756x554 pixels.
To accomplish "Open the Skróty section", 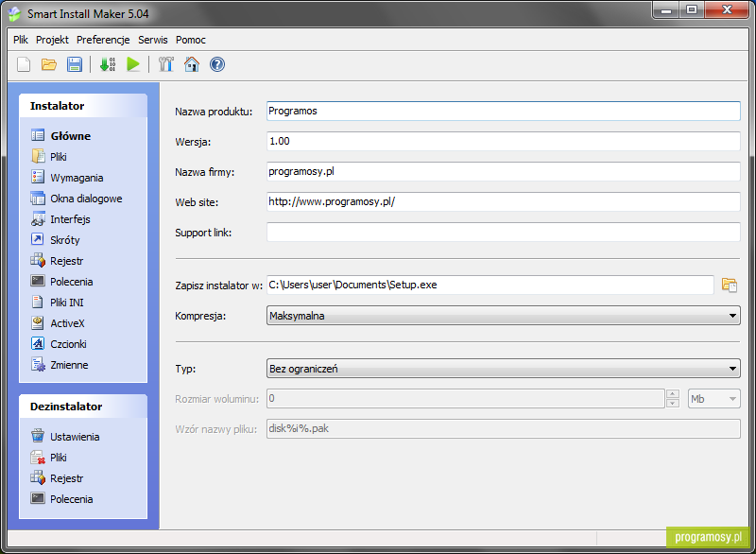I will 56,240.
